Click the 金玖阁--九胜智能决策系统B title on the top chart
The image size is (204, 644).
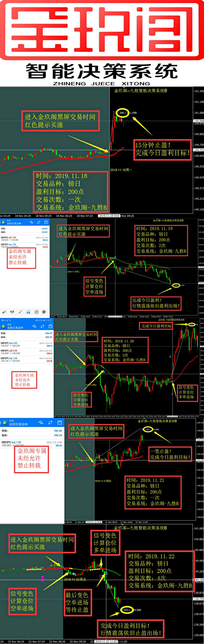(141, 90)
